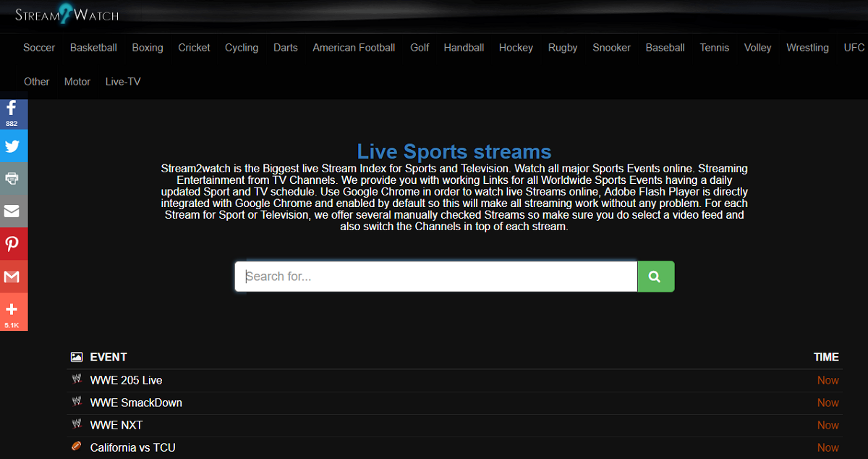This screenshot has height=459, width=868.
Task: Open the Baseball section
Action: (x=665, y=48)
